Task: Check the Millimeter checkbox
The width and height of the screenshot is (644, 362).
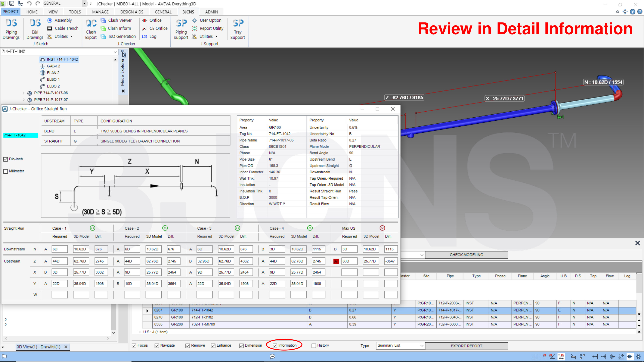Action: [6, 171]
